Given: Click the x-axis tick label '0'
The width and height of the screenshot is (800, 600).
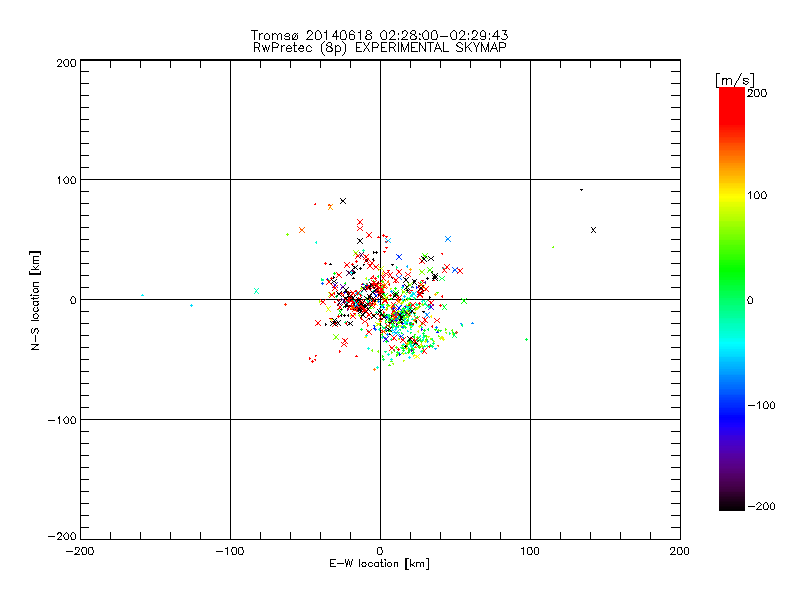Looking at the screenshot, I should tap(380, 552).
